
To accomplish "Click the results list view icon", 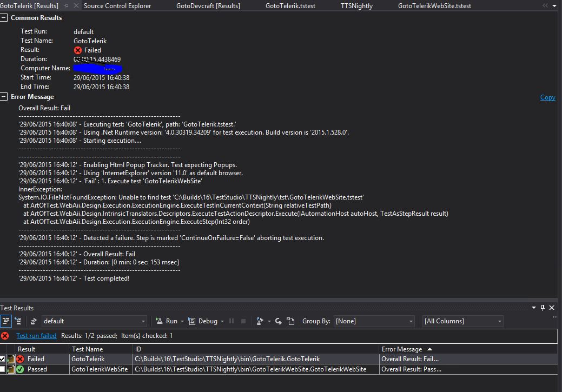I will [x=6, y=321].
